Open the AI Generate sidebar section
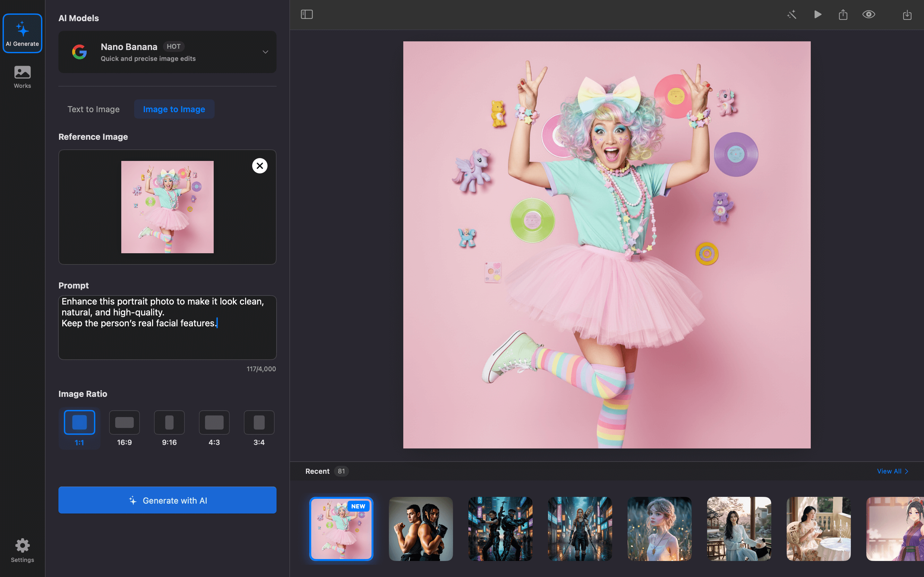924x577 pixels. click(22, 34)
